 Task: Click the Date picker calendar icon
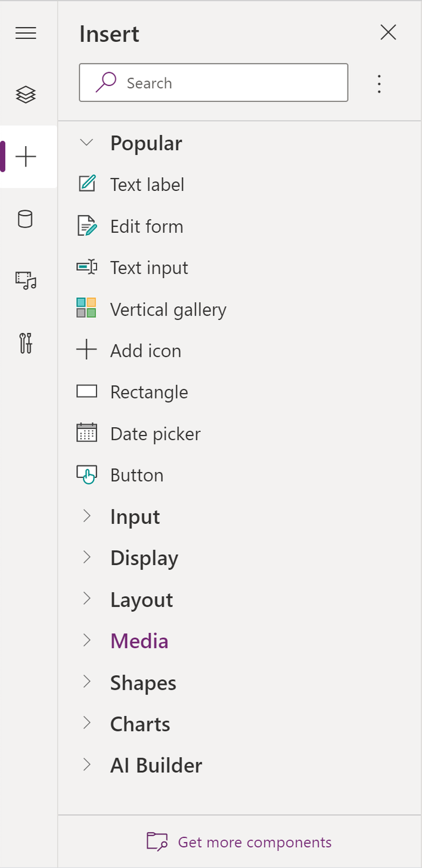87,433
